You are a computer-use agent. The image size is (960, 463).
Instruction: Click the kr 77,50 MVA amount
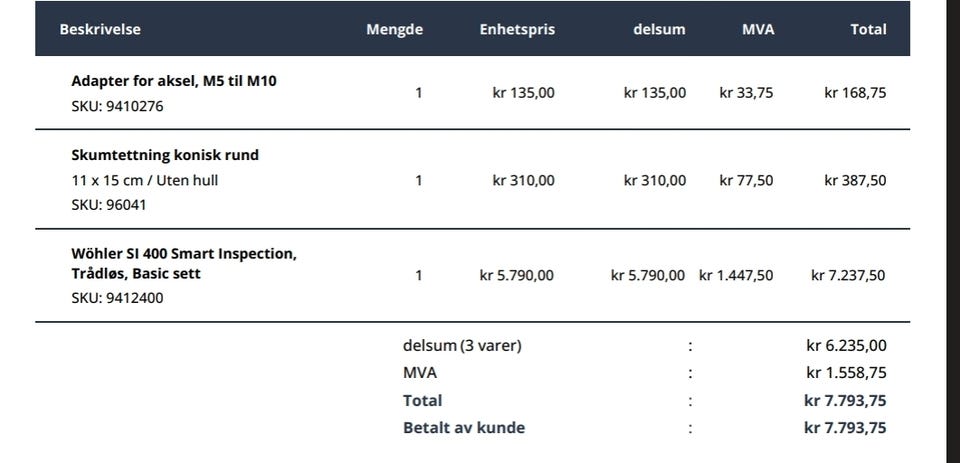[746, 181]
